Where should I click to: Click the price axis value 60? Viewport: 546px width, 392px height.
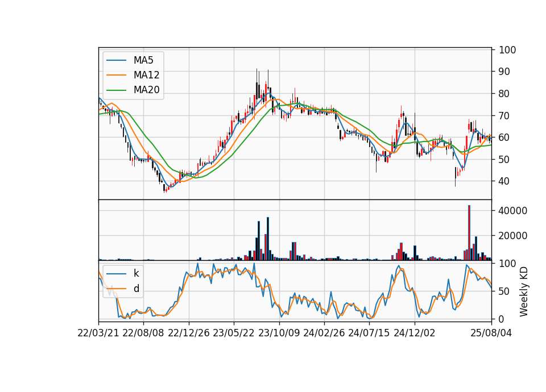coord(504,137)
